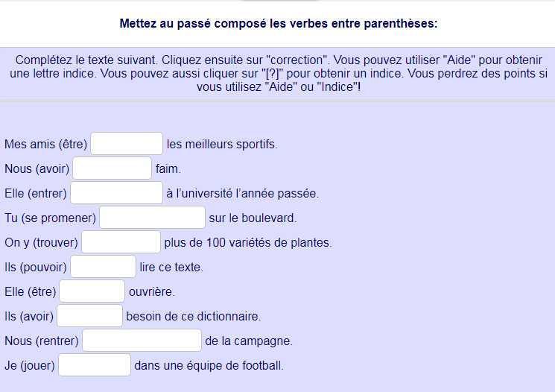Image resolution: width=555 pixels, height=392 pixels.
Task: Click the text "lire ce texte."
Action: (171, 268)
